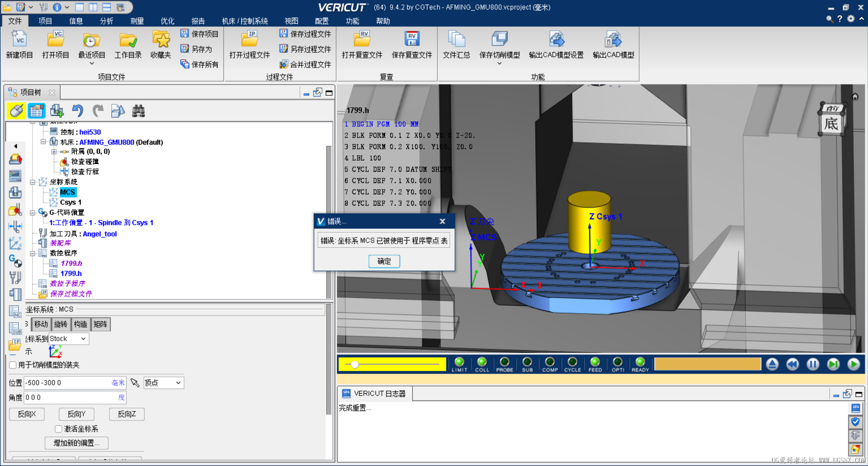Click the 位置 position input field

tap(75, 383)
